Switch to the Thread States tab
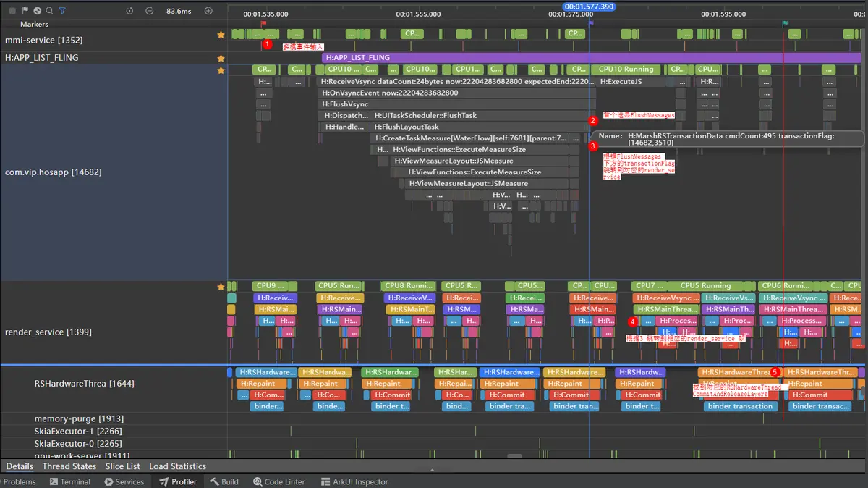Image resolution: width=868 pixels, height=488 pixels. pos(69,466)
